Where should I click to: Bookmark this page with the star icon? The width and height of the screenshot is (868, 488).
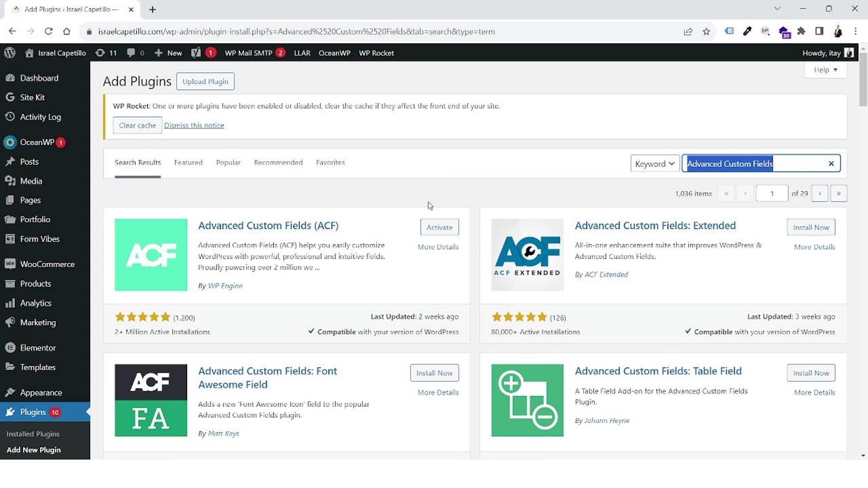(706, 31)
